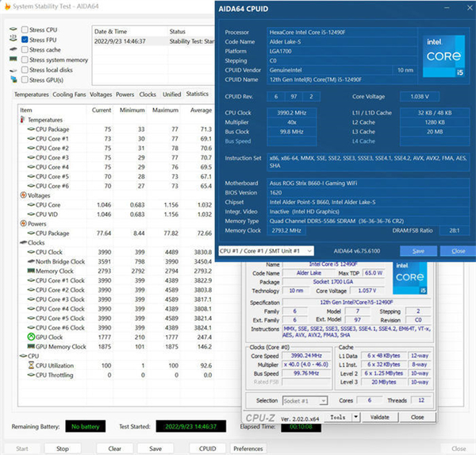This screenshot has width=476, height=455.
Task: Click the CPU Package temperature row icon
Action: click(31, 129)
